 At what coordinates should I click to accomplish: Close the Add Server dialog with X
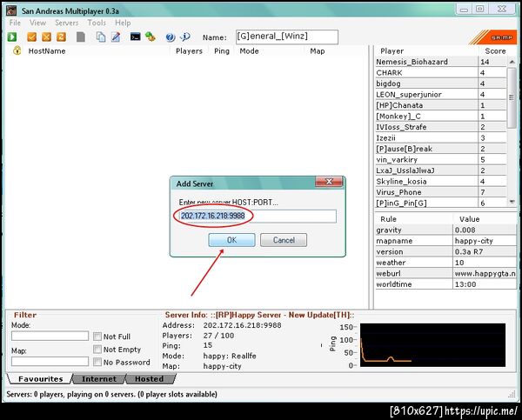pyautogui.click(x=329, y=182)
